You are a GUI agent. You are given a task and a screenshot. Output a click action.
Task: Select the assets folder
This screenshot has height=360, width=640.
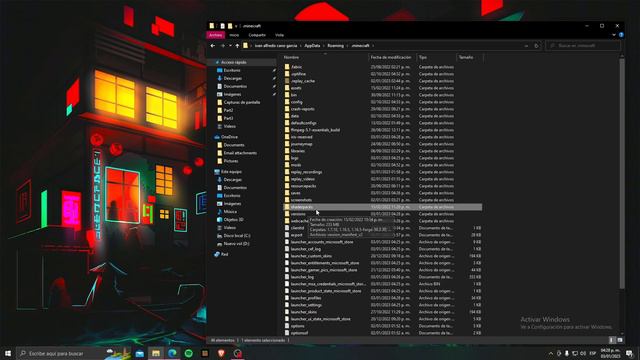pyautogui.click(x=296, y=88)
